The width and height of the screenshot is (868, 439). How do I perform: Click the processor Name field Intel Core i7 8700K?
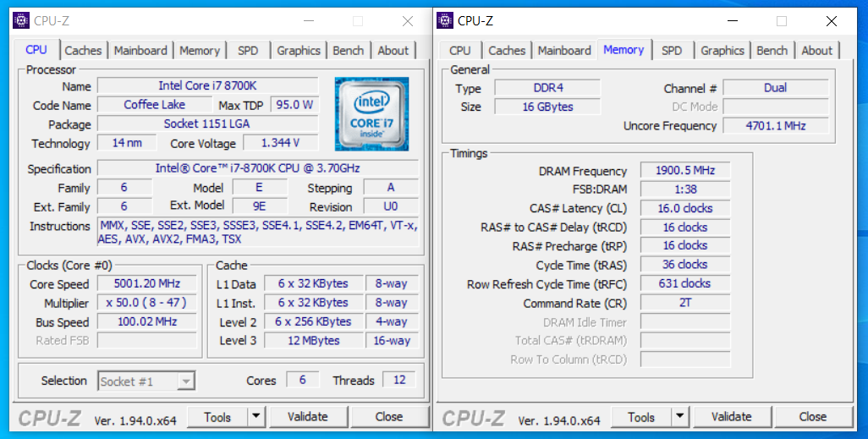207,85
